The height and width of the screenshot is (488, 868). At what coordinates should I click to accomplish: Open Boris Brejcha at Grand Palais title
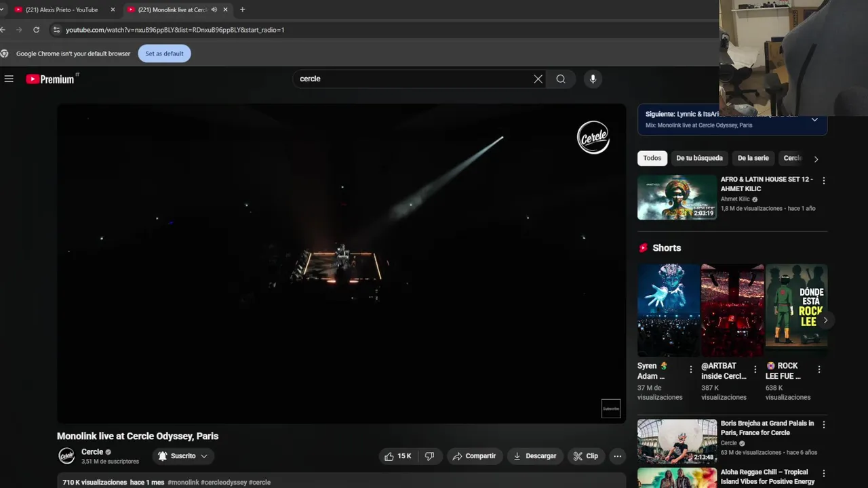tap(767, 428)
